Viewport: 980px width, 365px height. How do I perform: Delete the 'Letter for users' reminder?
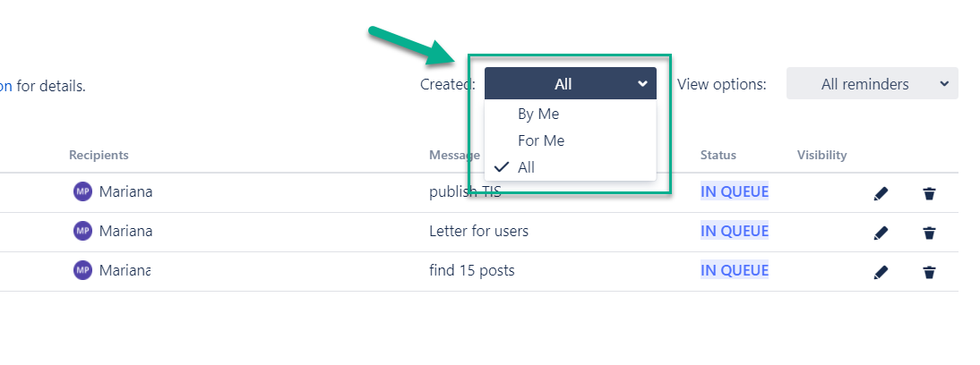930,233
